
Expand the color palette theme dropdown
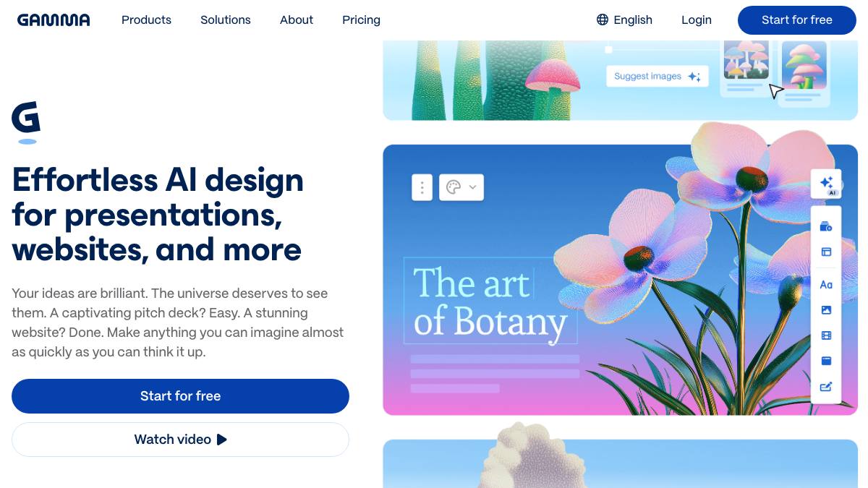461,187
